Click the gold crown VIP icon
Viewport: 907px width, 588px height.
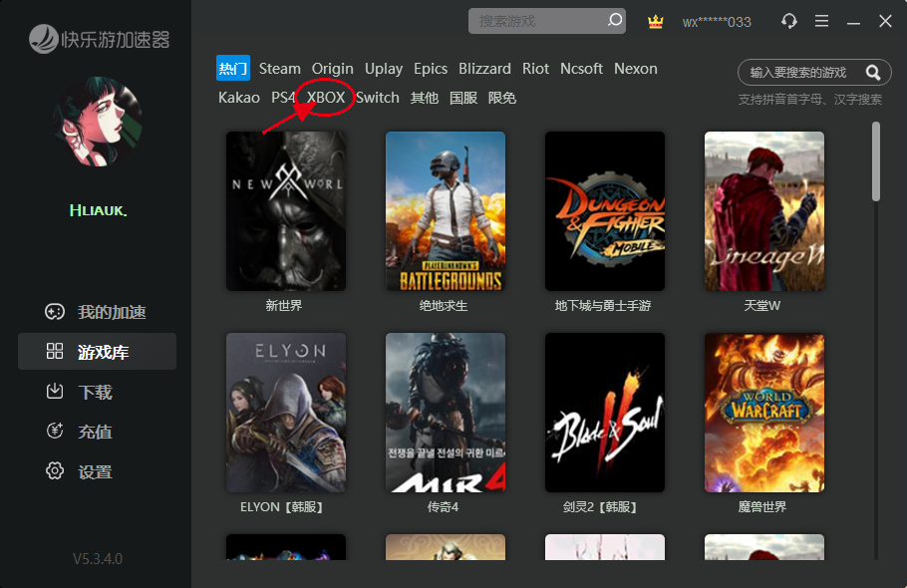656,22
